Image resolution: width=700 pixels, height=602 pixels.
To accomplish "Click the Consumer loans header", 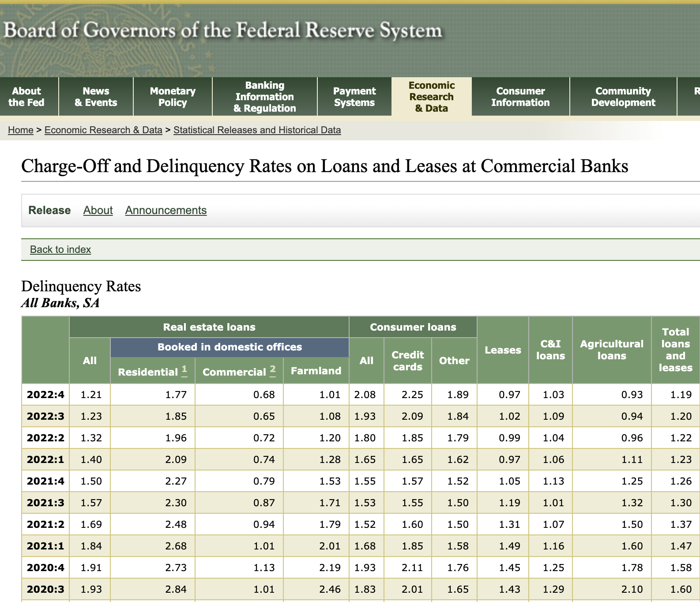I will click(x=413, y=327).
